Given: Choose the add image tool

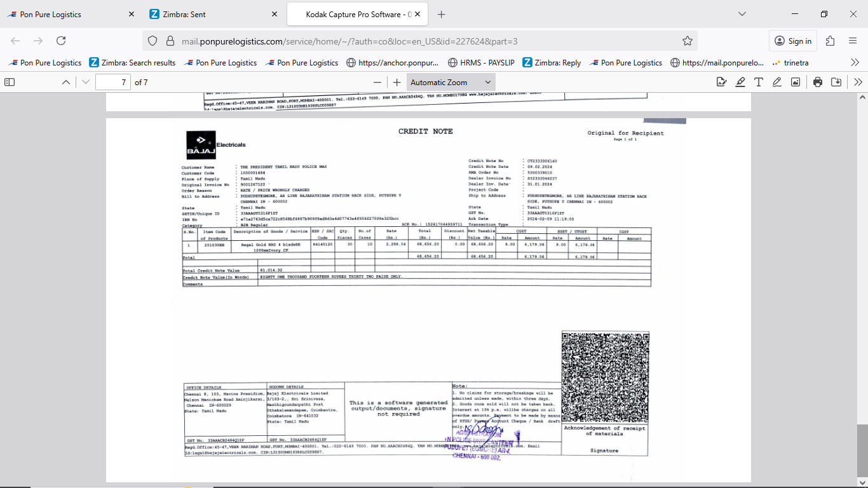Looking at the screenshot, I should (796, 82).
